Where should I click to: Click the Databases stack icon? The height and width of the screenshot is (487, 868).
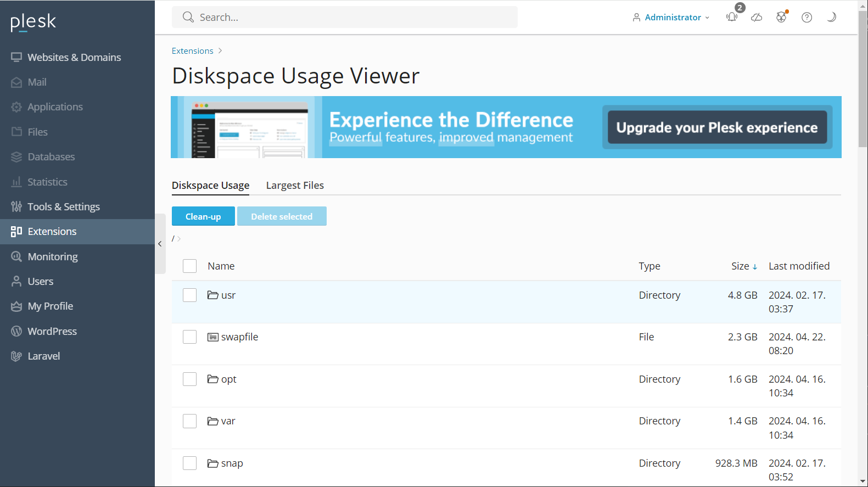point(16,157)
